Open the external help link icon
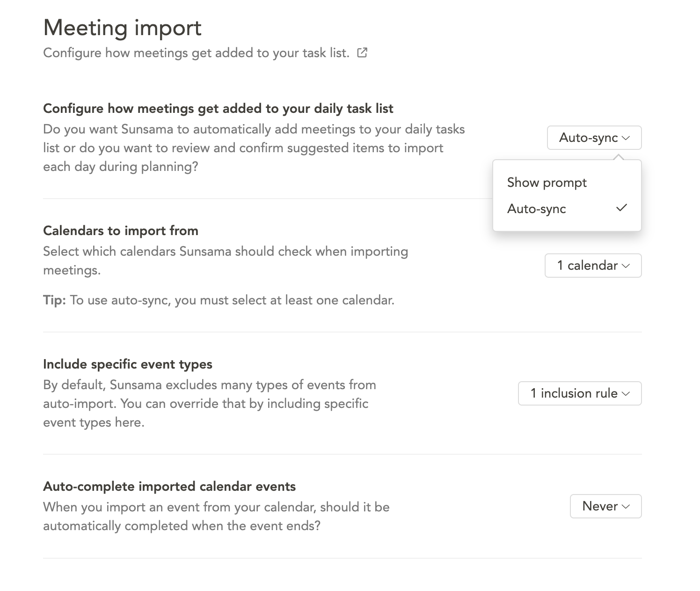The image size is (700, 591). [362, 53]
